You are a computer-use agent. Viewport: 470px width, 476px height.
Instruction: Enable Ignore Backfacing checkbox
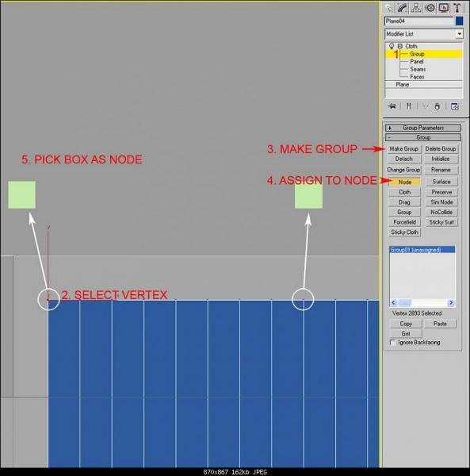(393, 343)
